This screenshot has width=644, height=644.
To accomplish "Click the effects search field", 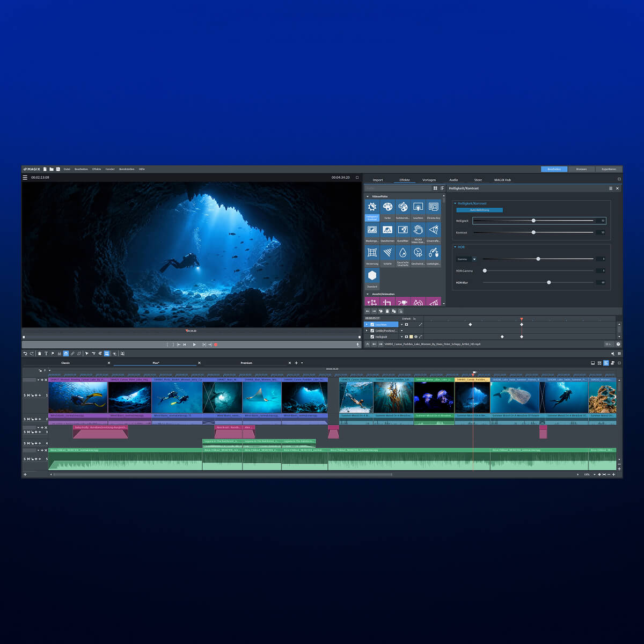I will (x=398, y=188).
